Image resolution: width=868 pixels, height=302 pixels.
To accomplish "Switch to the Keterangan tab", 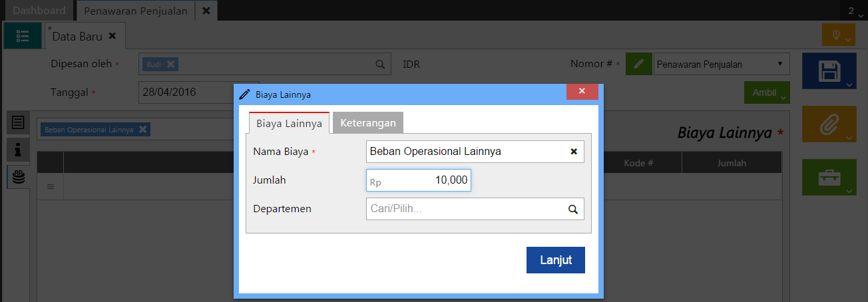I will coord(368,123).
